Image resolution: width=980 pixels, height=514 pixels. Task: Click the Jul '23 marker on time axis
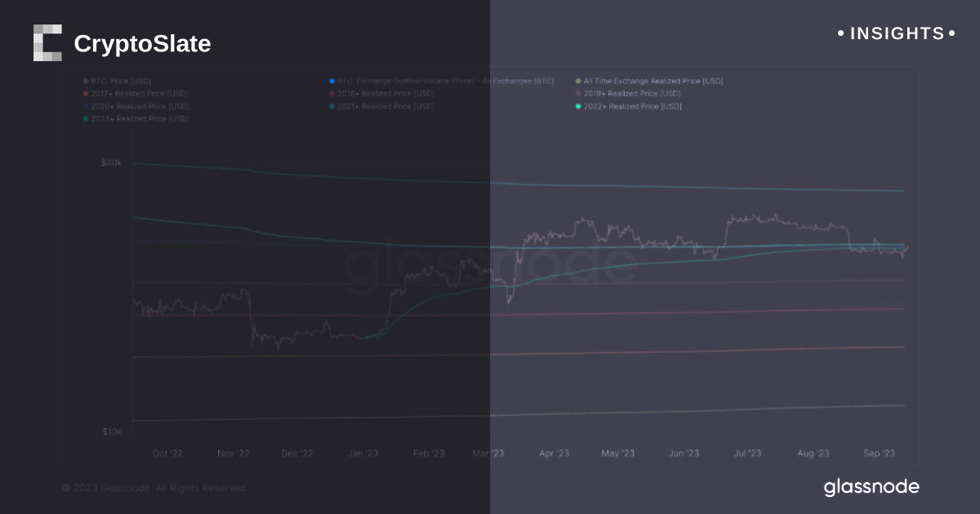[748, 454]
